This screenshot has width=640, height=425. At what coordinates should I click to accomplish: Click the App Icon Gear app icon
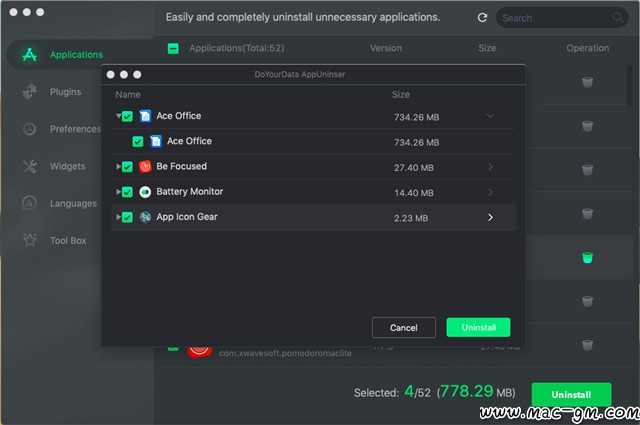point(145,217)
